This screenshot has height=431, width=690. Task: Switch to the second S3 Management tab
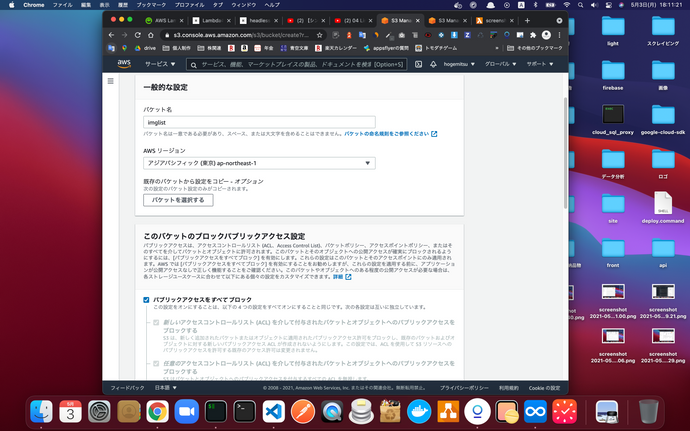pos(448,20)
